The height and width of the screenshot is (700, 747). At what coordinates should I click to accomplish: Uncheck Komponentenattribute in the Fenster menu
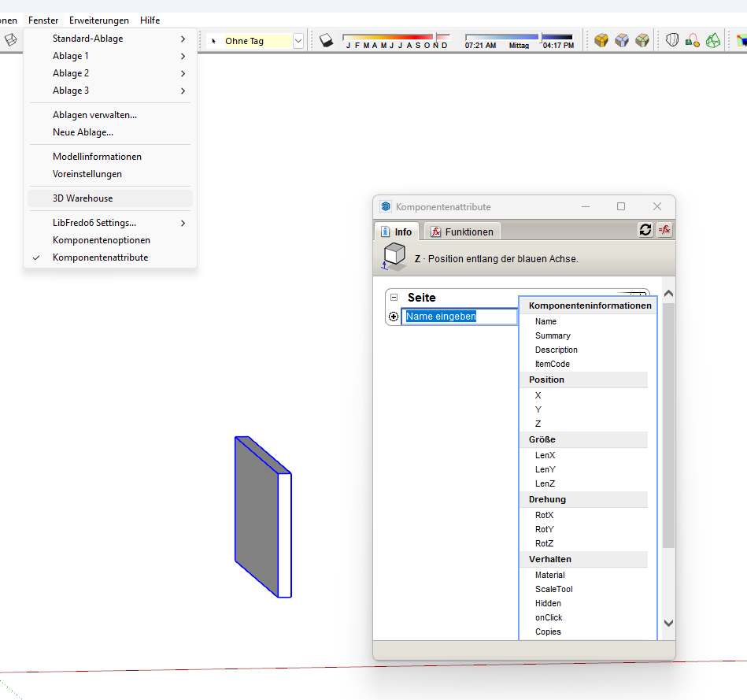[100, 257]
